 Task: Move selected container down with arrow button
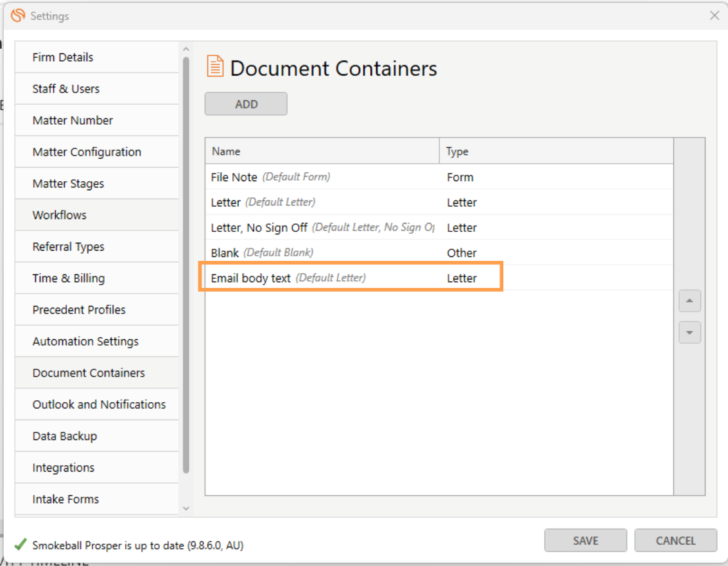(x=689, y=332)
